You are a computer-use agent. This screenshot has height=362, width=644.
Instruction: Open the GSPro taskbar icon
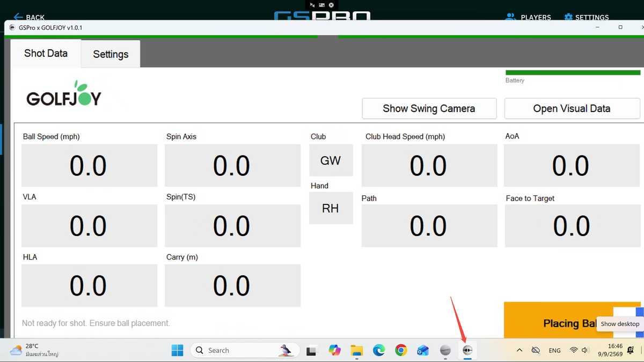click(445, 350)
